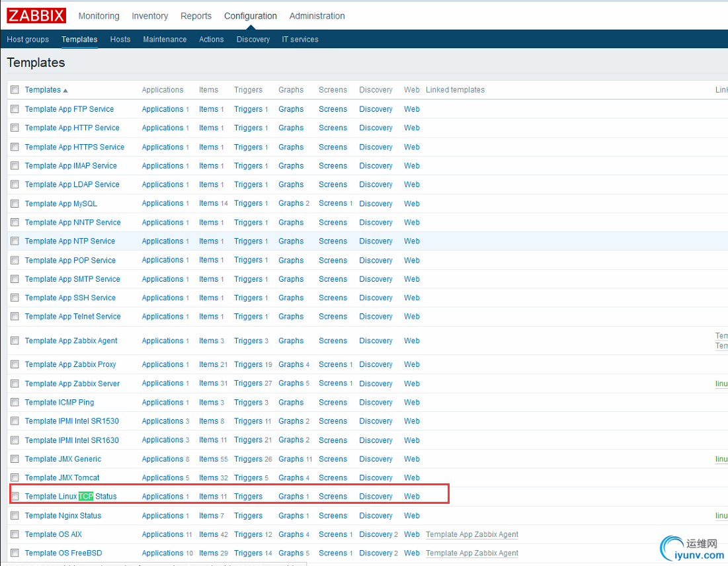This screenshot has height=566, width=728.
Task: Switch to IT services submenu
Action: pos(300,40)
